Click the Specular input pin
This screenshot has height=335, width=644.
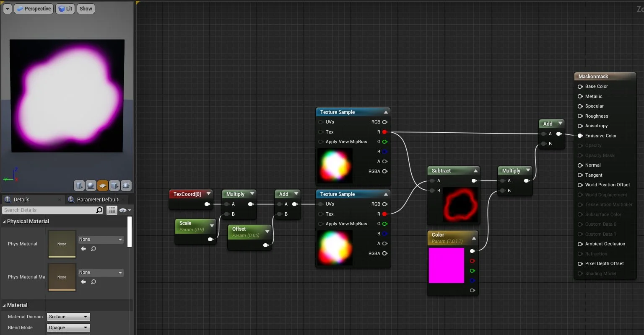[x=580, y=106]
